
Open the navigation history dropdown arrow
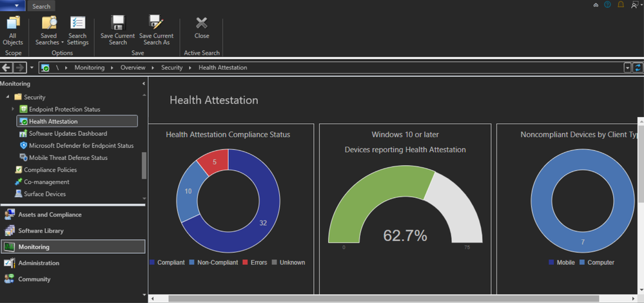pyautogui.click(x=32, y=68)
